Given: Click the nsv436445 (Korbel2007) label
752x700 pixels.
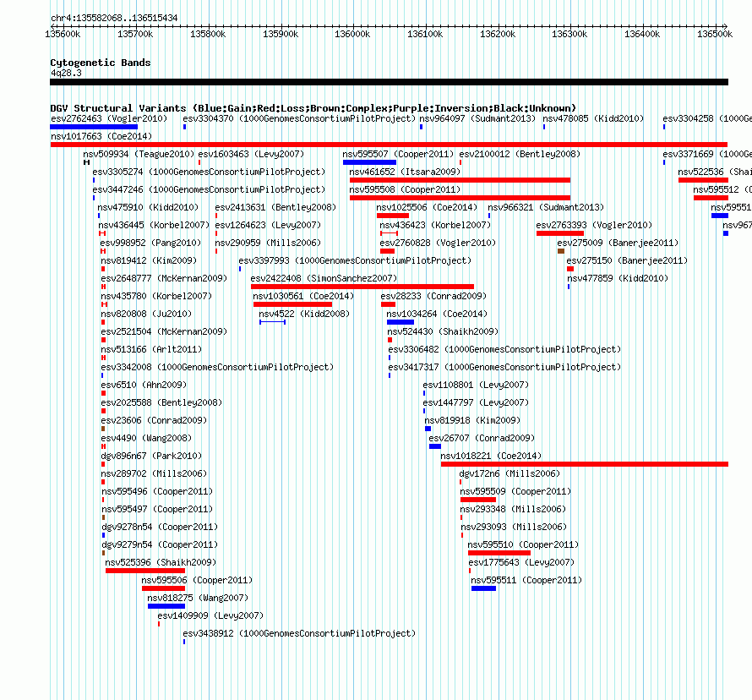Looking at the screenshot, I should pyautogui.click(x=154, y=225).
